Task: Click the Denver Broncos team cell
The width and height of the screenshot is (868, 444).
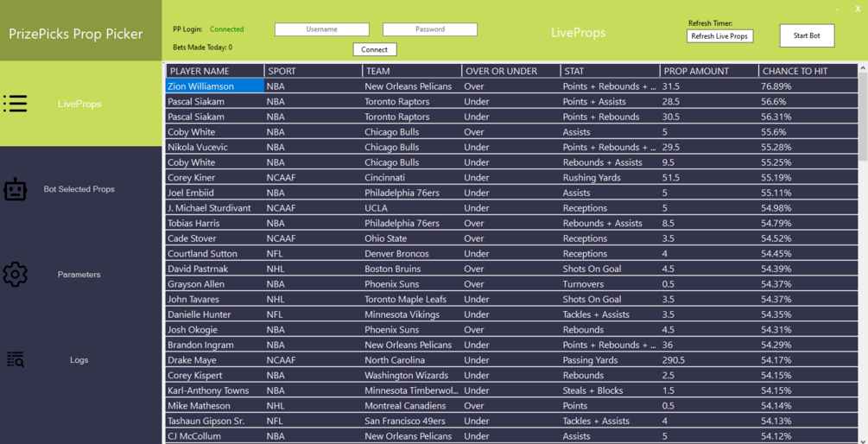Action: coord(412,254)
